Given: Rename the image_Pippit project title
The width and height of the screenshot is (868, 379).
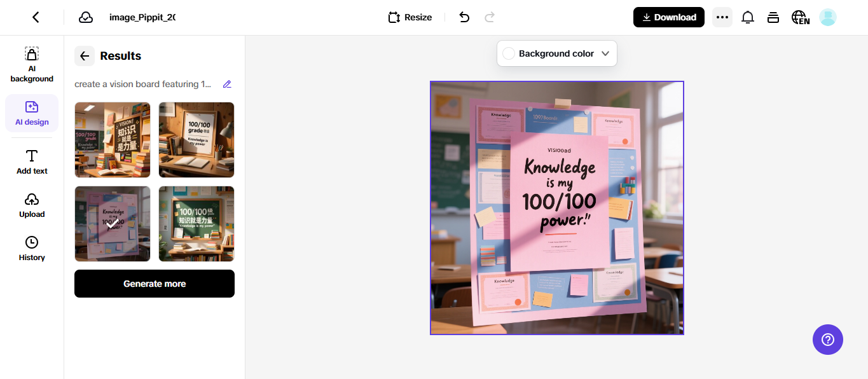Looking at the screenshot, I should (142, 17).
